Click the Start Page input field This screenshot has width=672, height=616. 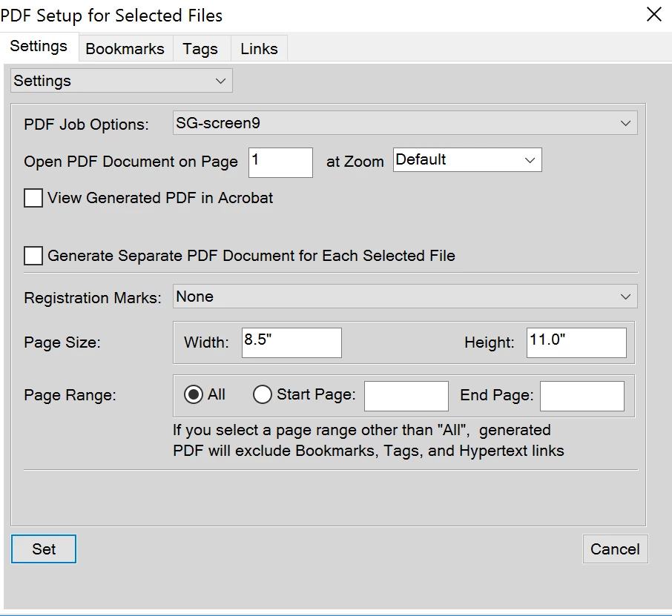pos(406,397)
